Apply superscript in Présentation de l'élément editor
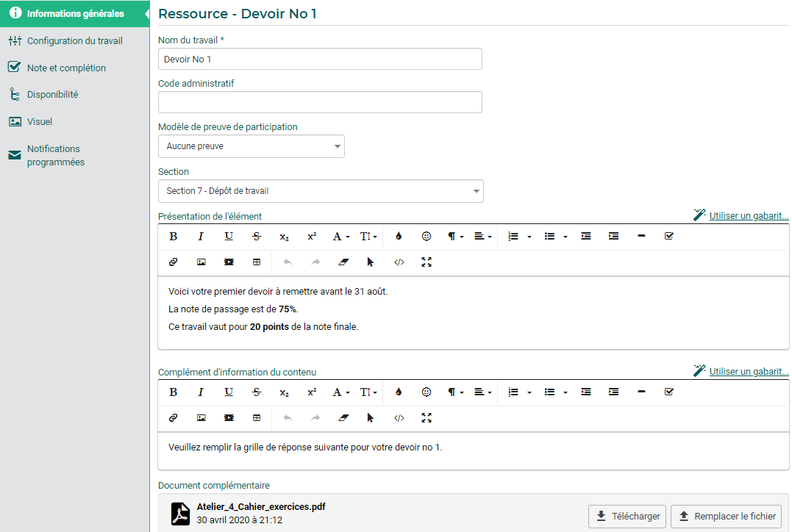Viewport: 792px width, 532px height. click(x=312, y=236)
